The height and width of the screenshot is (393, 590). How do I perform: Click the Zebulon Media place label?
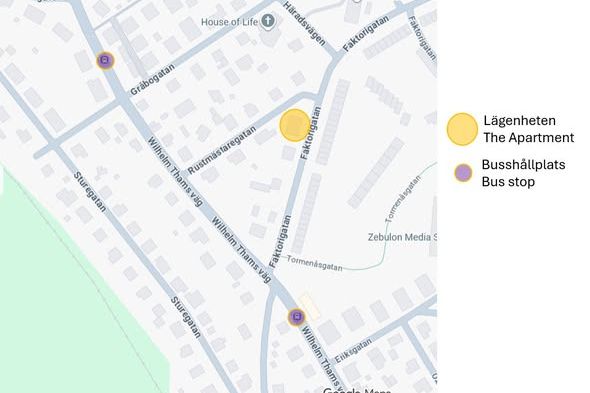[x=402, y=237]
